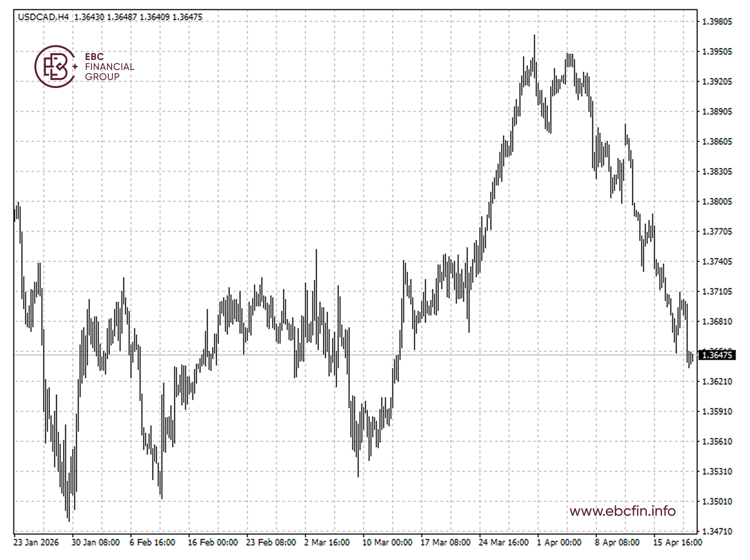Screen dimensions: 750x560
Task: Click the 1.36210 price axis label
Action: 717,381
